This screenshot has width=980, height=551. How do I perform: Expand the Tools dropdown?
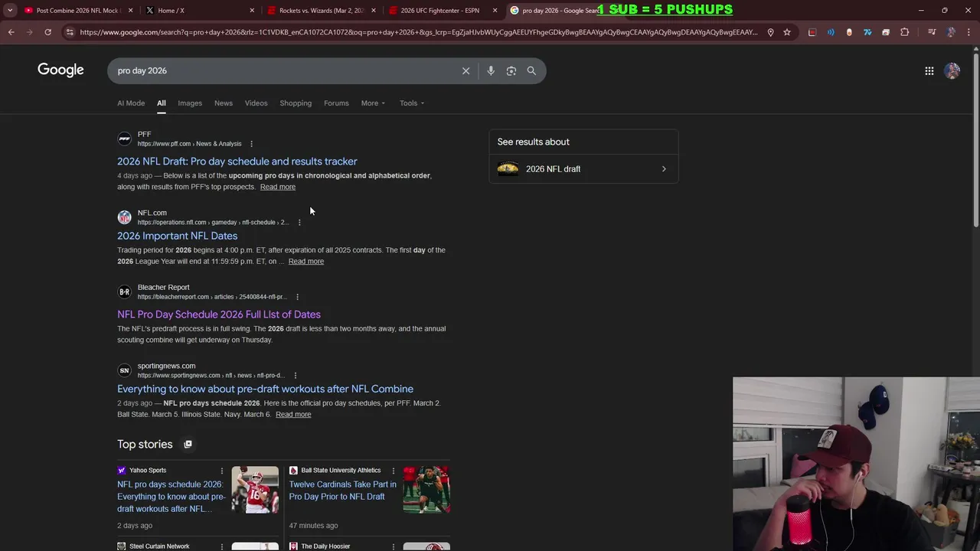click(411, 103)
